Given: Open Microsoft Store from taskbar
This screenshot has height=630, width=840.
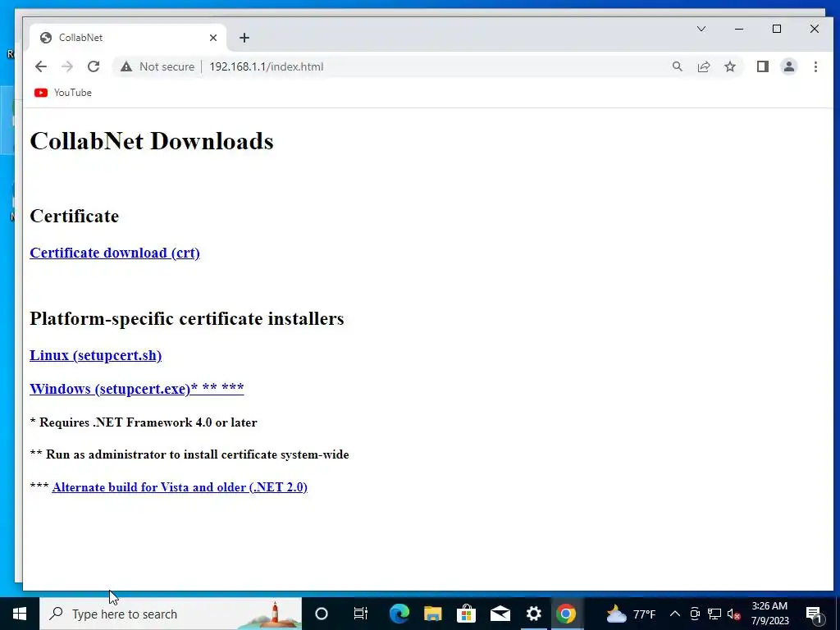Looking at the screenshot, I should (467, 614).
